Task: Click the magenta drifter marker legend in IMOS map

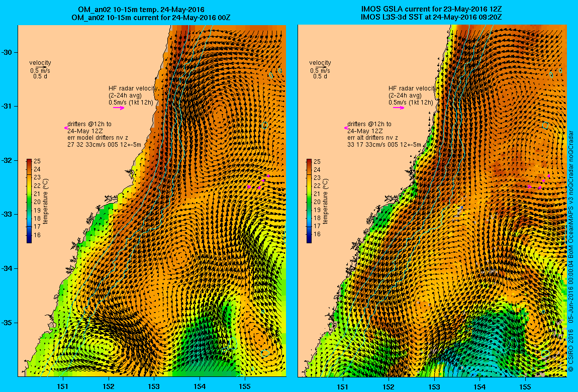Action: click(x=346, y=128)
